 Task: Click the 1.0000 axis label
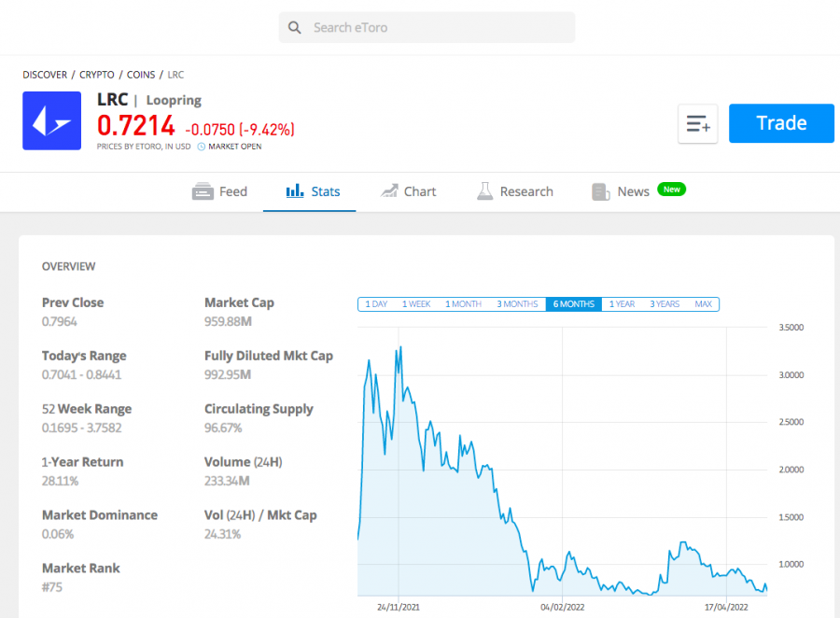point(791,565)
